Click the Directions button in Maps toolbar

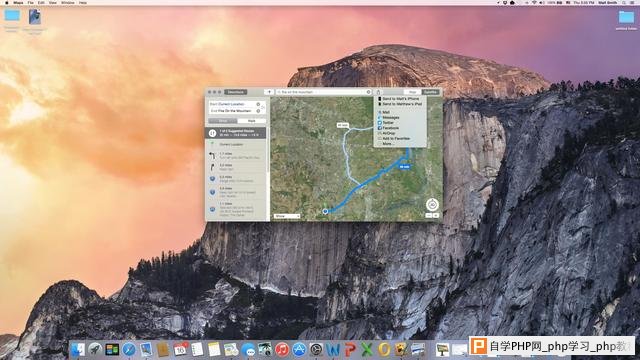[236, 92]
